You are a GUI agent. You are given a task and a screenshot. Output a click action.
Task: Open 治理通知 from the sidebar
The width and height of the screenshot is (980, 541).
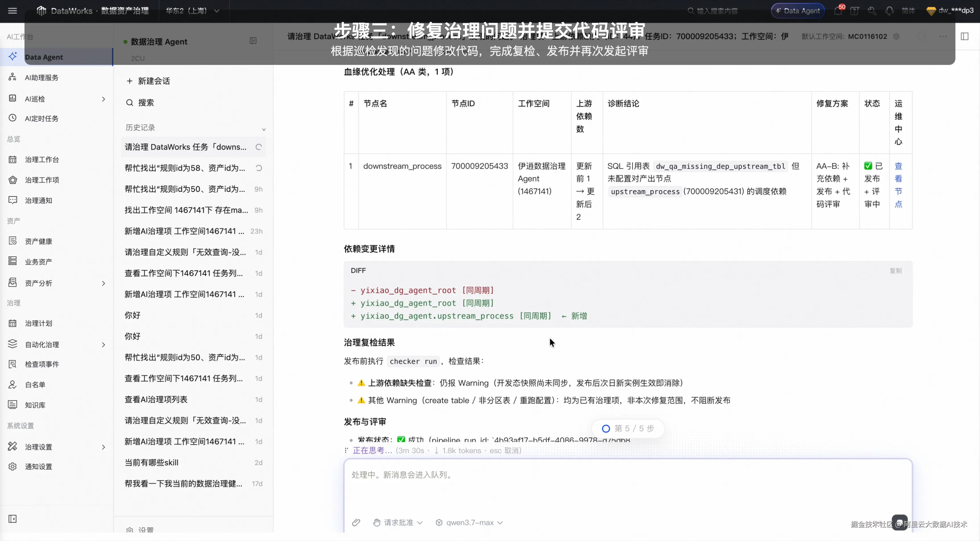click(56, 201)
